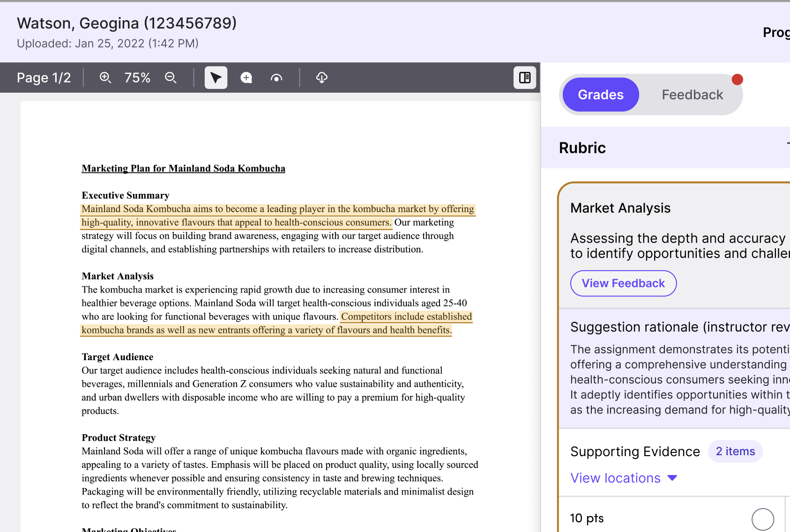Click the Executive Summary heading
Image resolution: width=790 pixels, height=532 pixels.
tap(126, 195)
